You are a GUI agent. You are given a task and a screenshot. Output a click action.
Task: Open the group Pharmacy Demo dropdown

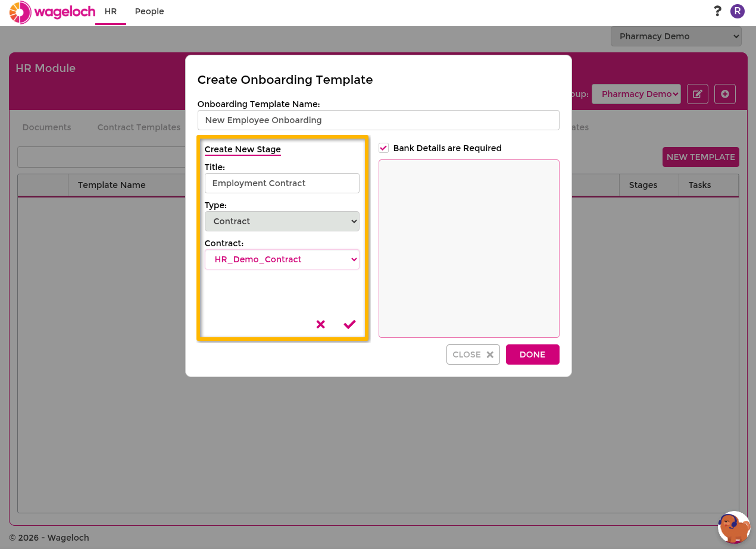click(636, 94)
